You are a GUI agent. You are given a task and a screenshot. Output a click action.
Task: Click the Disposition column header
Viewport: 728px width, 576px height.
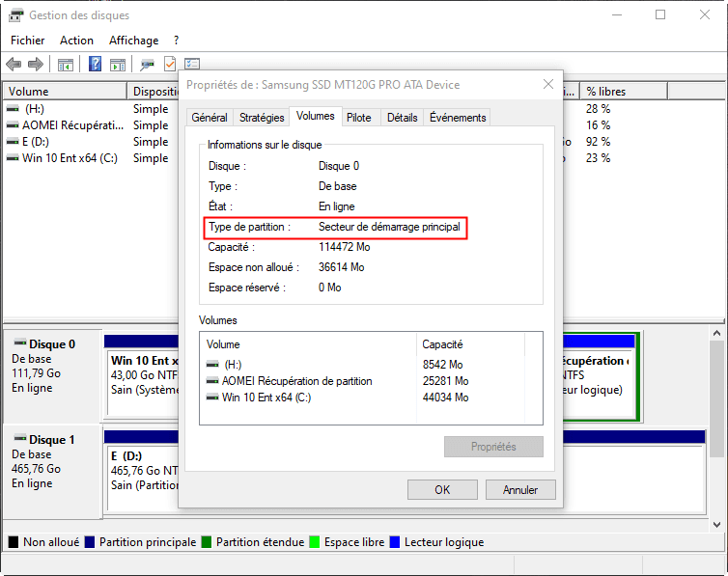(x=154, y=92)
